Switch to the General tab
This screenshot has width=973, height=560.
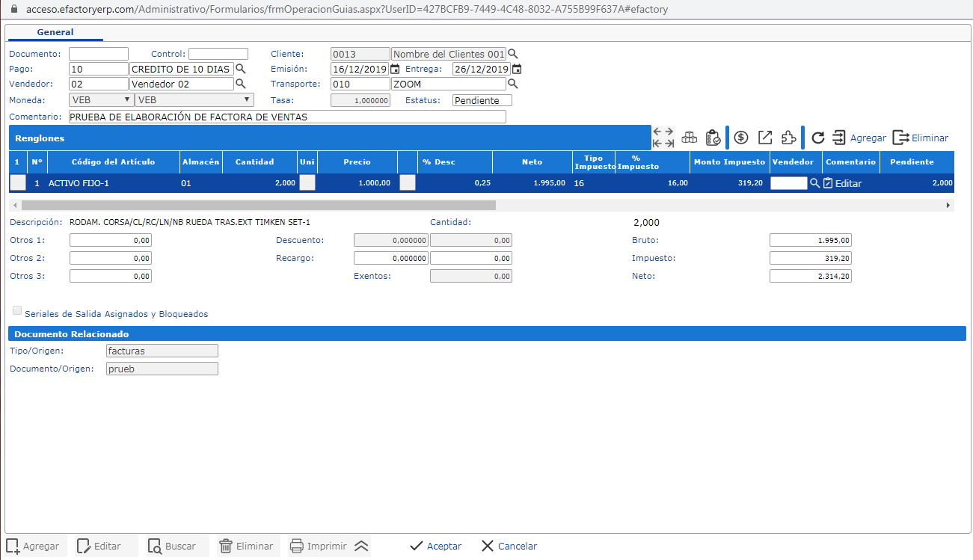point(55,32)
